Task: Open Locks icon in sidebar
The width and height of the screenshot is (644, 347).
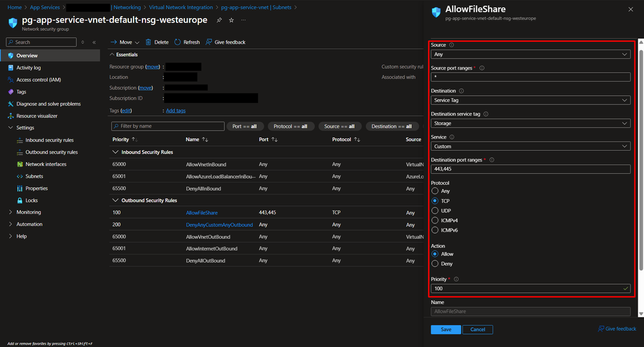Action: pos(20,201)
